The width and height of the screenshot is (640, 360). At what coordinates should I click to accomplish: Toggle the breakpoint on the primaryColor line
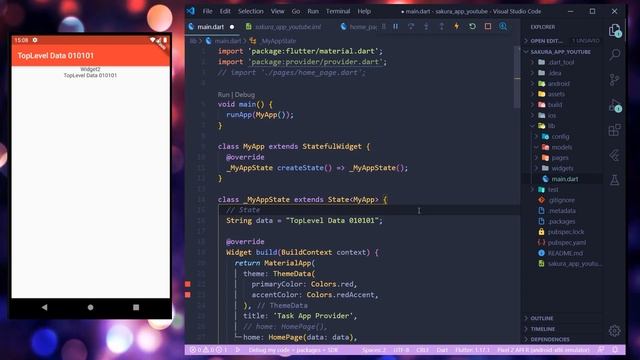tap(188, 284)
